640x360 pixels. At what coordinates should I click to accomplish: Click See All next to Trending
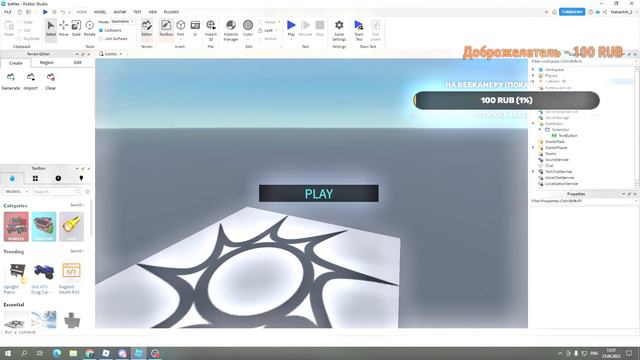click(76, 251)
